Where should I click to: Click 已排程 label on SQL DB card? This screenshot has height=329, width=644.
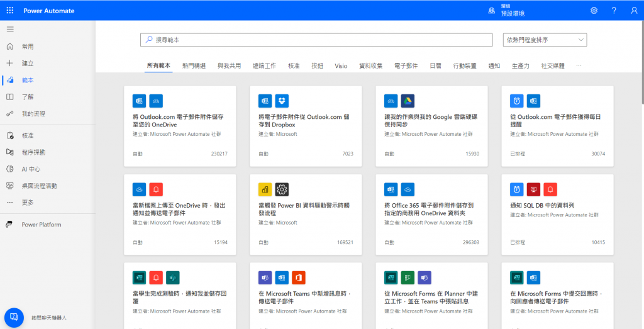pos(518,242)
